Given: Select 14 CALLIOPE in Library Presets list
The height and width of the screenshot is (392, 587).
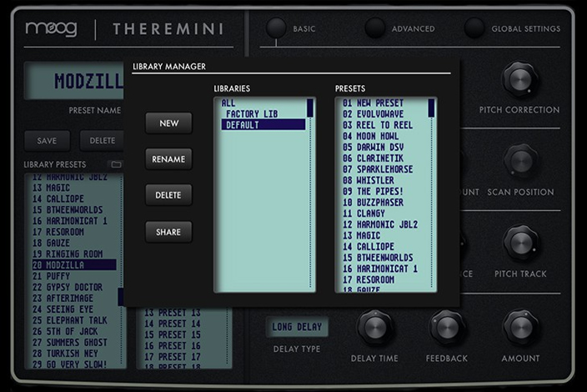Looking at the screenshot, I should tap(74, 199).
